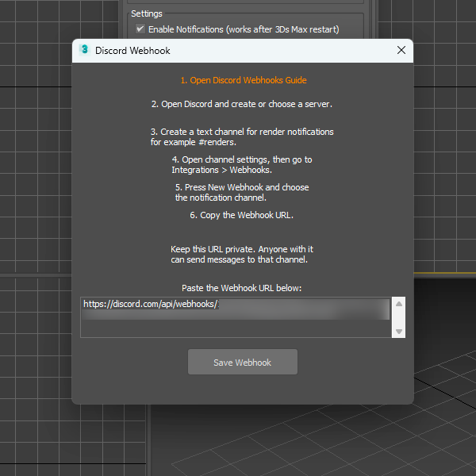Open the Discord Webhooks Guide link

[x=244, y=80]
